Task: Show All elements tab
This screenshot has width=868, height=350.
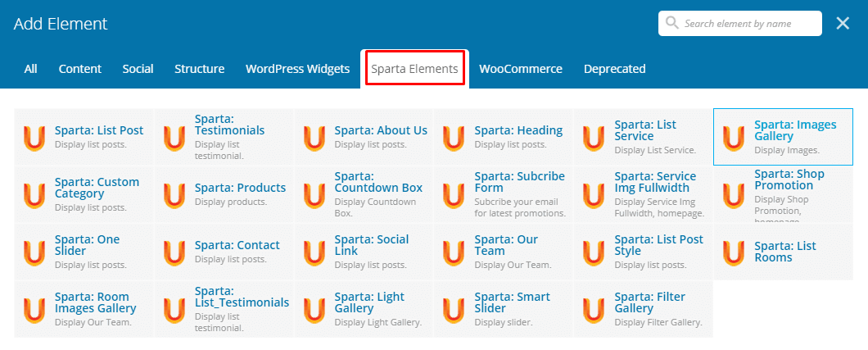Action: (x=30, y=69)
